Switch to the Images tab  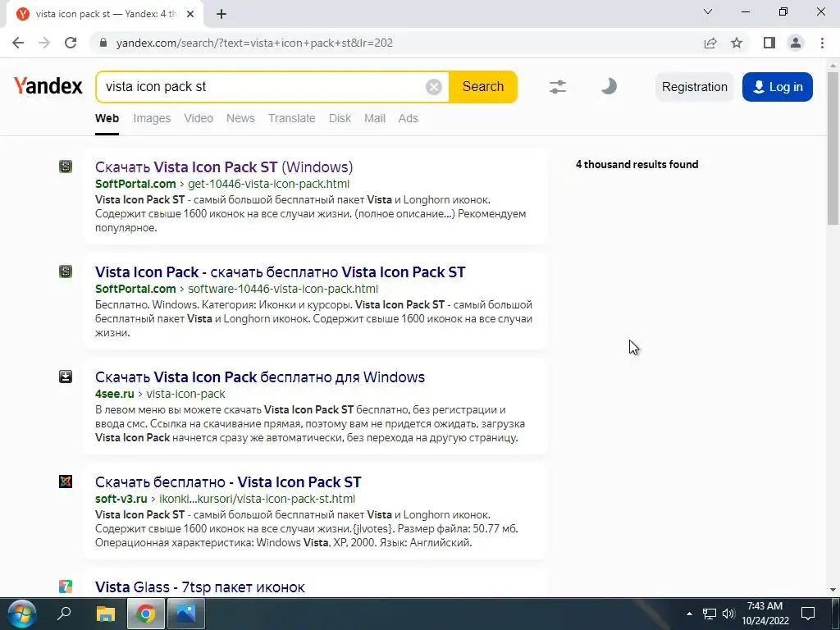[152, 118]
